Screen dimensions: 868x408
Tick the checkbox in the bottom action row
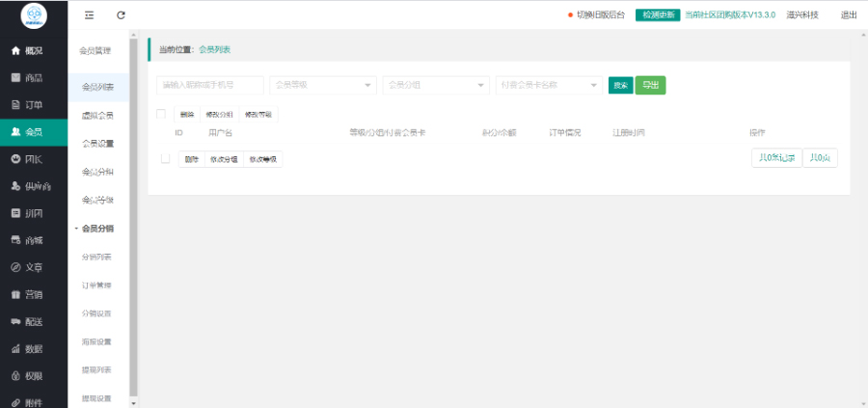[x=165, y=158]
